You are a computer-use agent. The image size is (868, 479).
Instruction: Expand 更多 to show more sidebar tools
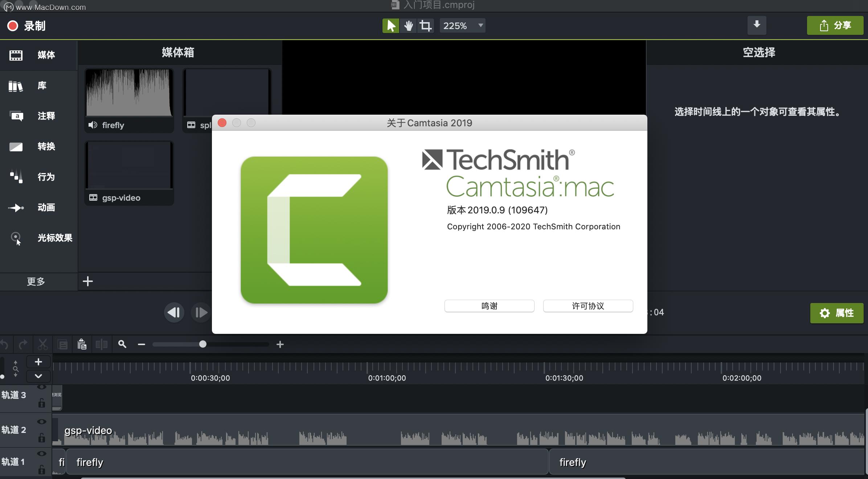[x=36, y=282]
